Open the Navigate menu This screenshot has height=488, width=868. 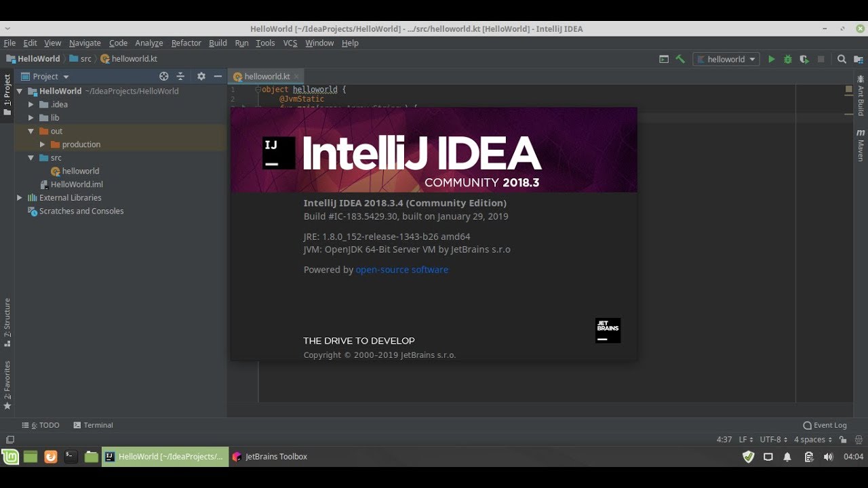click(x=85, y=43)
